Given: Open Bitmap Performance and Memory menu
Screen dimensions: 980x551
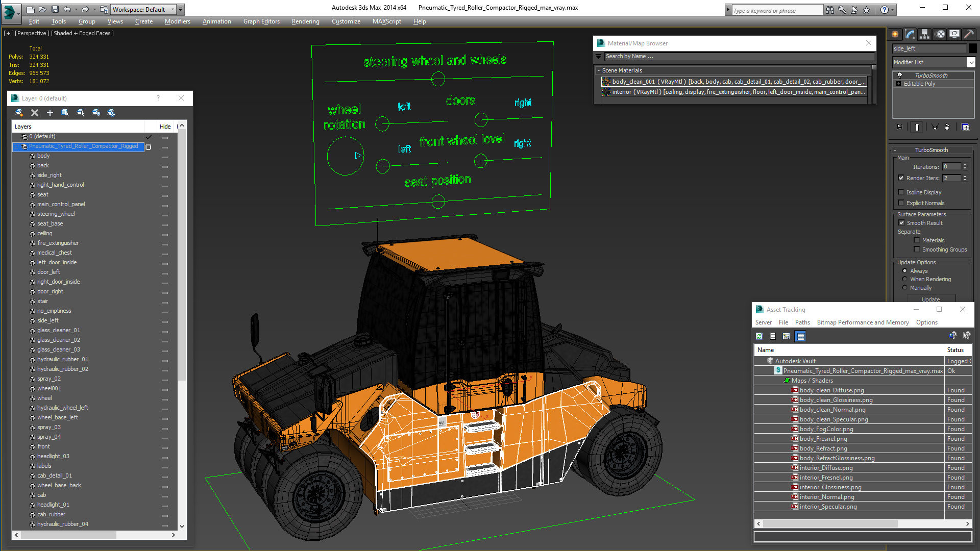Looking at the screenshot, I should tap(863, 322).
